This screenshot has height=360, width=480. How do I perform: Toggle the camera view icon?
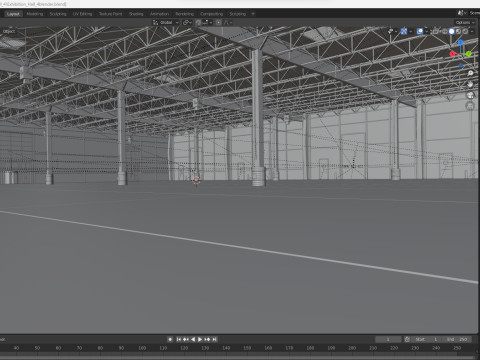coord(470,95)
